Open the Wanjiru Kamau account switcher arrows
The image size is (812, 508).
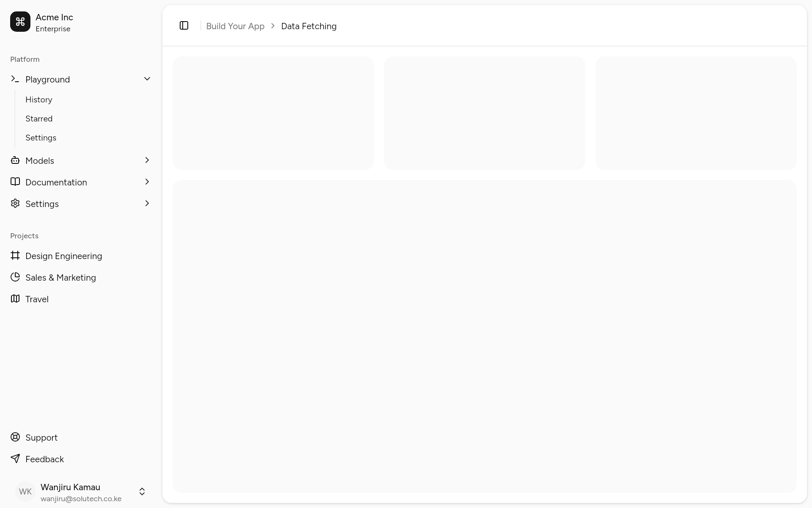point(142,491)
